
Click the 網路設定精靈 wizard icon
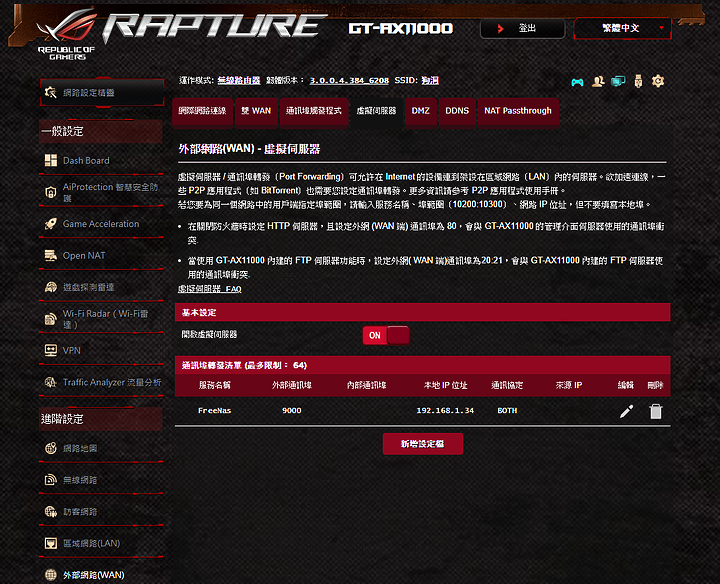(x=51, y=92)
